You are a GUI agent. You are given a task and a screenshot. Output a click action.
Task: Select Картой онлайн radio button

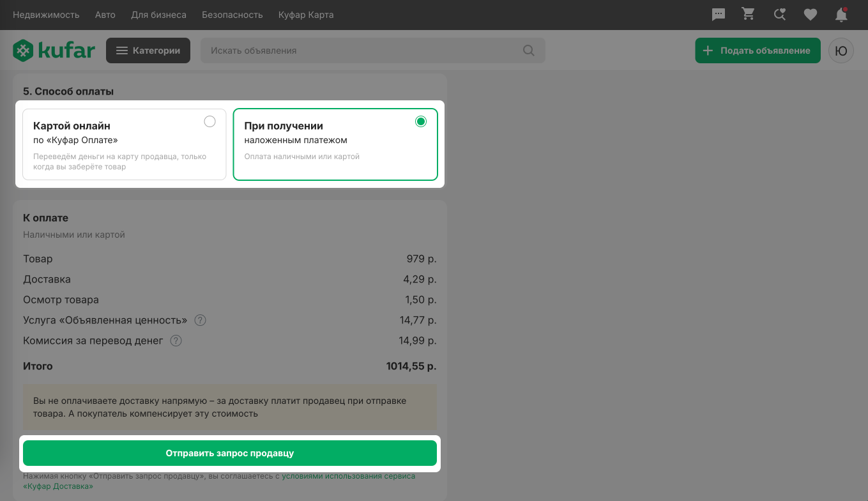click(209, 121)
